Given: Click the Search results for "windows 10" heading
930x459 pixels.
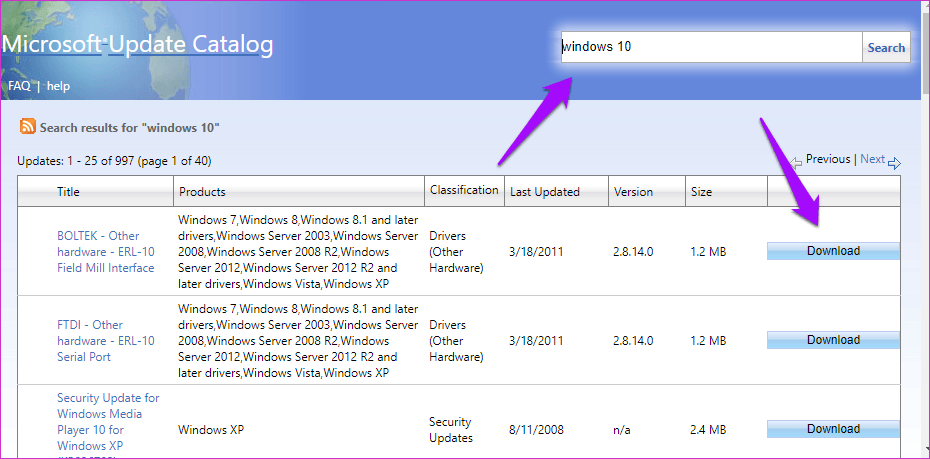Looking at the screenshot, I should pos(130,127).
